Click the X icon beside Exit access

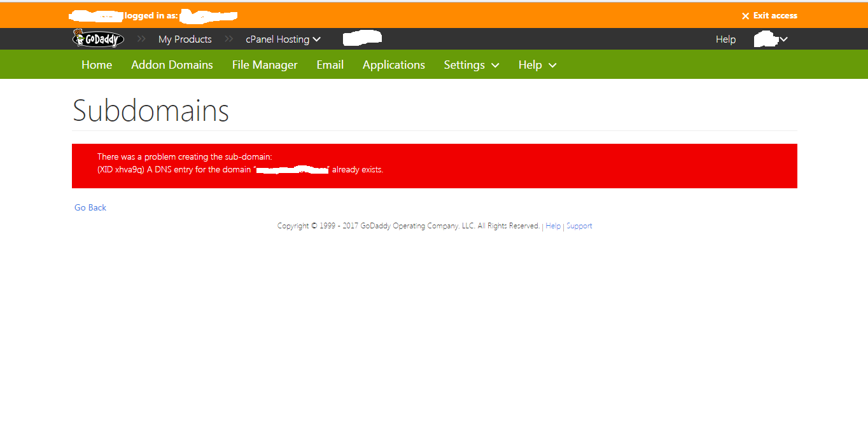[745, 16]
